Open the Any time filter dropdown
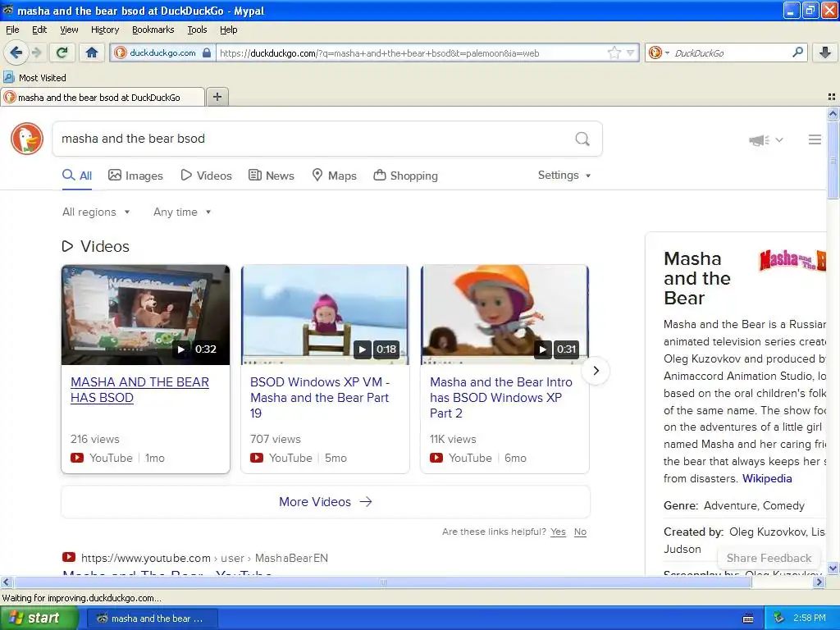Screen dimensions: 840x630 pos(182,212)
